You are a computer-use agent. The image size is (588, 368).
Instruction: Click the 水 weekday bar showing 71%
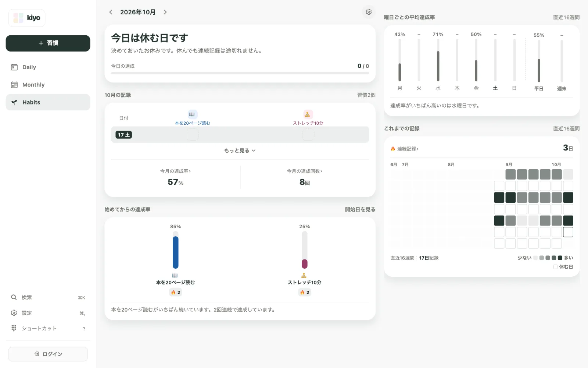click(438, 66)
